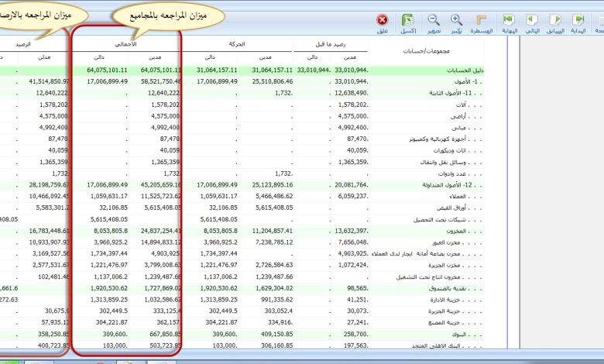Viewport: 604px width, 364px height.
Task: Click the value 45,205,659.16
Action: click(161, 185)
